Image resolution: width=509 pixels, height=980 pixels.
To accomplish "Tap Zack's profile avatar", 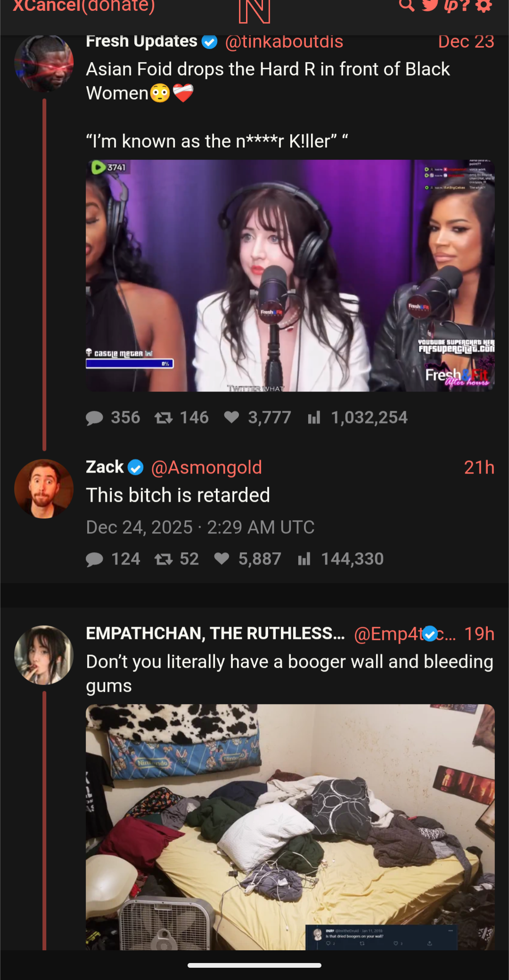I will (x=44, y=489).
